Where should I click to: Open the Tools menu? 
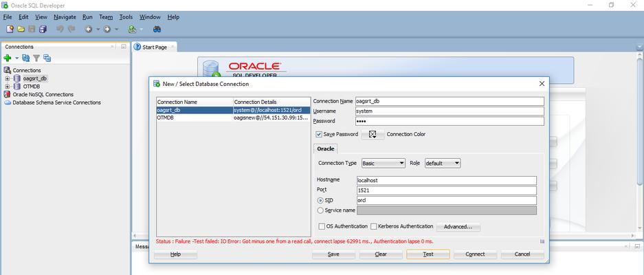click(x=126, y=17)
